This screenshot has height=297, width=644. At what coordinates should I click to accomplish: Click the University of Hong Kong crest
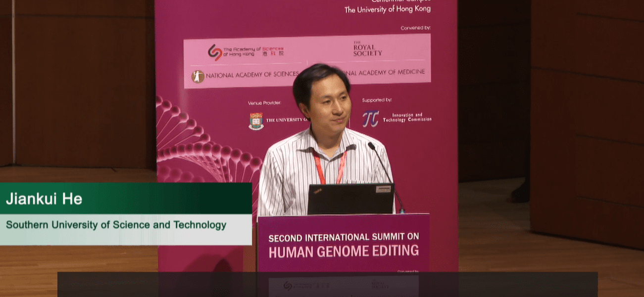coord(256,121)
